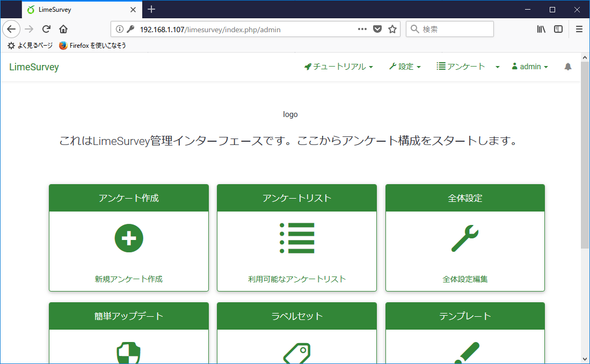Open the アンケート作成 card header
The height and width of the screenshot is (364, 590).
pos(129,198)
